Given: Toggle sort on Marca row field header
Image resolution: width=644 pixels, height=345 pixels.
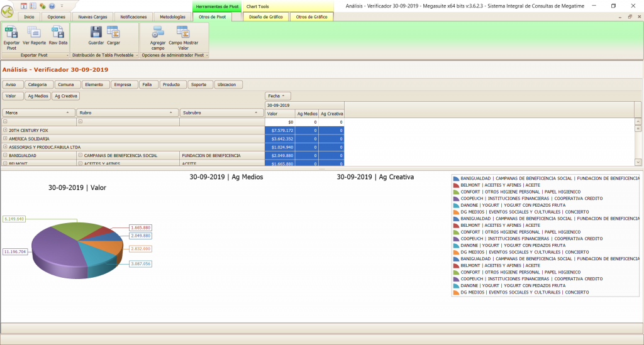Looking at the screenshot, I should point(38,113).
